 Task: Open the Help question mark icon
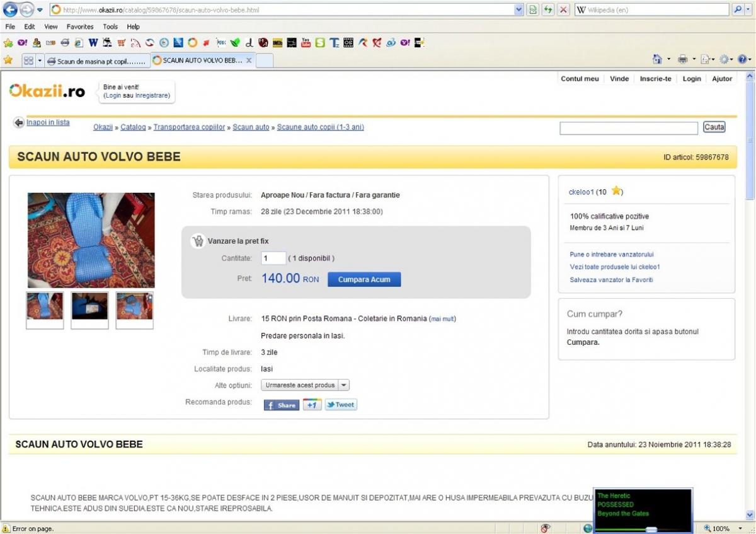[742, 60]
